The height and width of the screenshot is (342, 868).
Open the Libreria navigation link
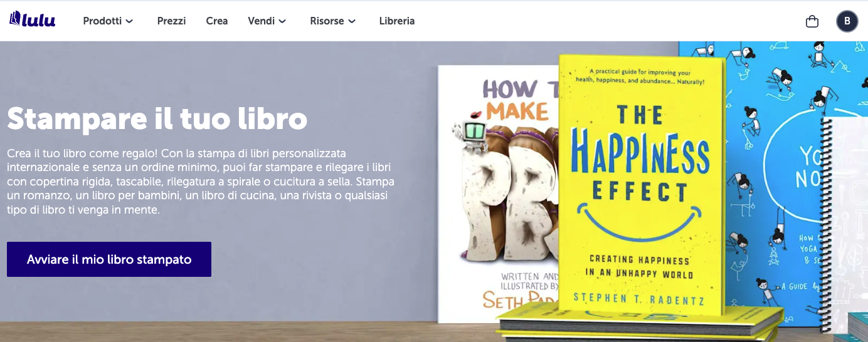pos(397,21)
